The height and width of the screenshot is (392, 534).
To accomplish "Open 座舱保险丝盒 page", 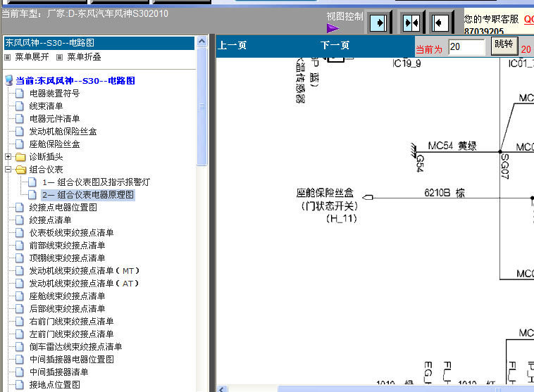I will pyautogui.click(x=54, y=144).
